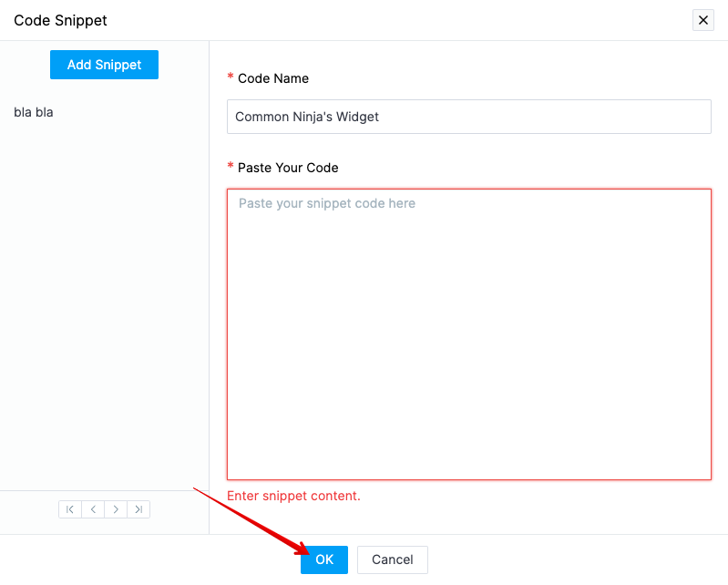Cancel the snippet dialog
The width and height of the screenshot is (728, 585).
(x=392, y=559)
